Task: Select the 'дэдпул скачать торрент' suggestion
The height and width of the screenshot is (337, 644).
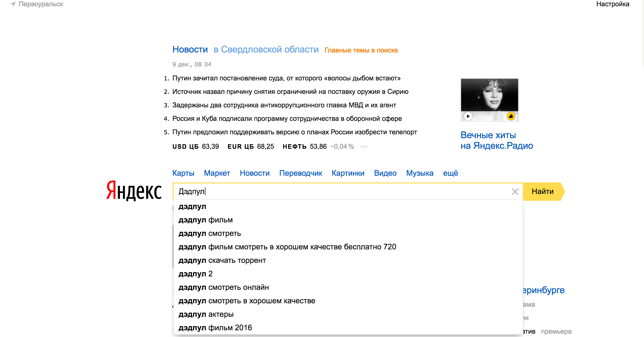Action: pyautogui.click(x=222, y=260)
